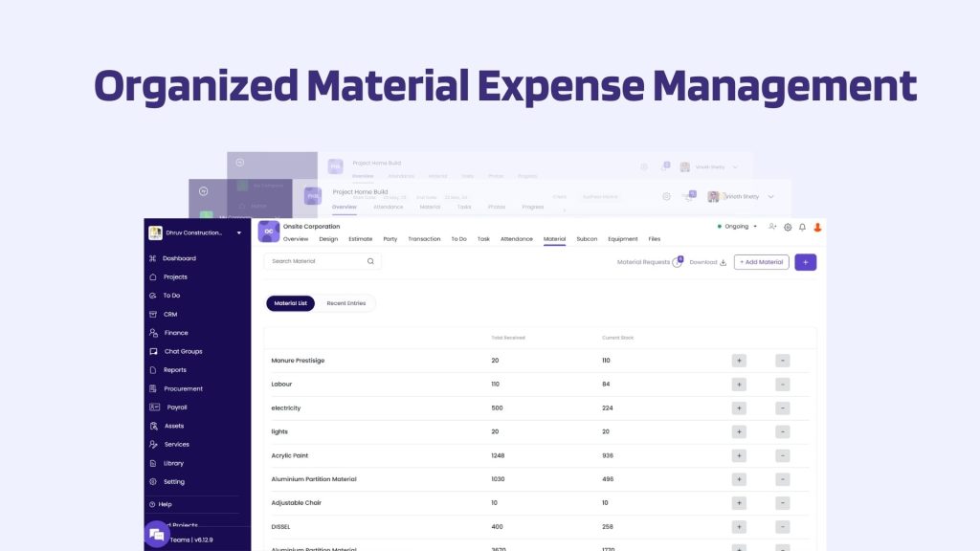
Task: Expand user menu in Project Home Build window
Action: tap(770, 197)
